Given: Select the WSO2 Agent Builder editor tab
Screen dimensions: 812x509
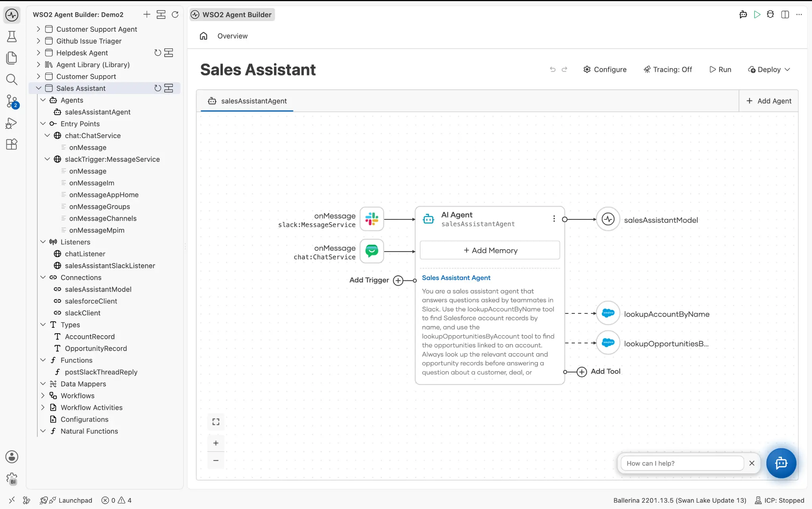Looking at the screenshot, I should point(232,15).
